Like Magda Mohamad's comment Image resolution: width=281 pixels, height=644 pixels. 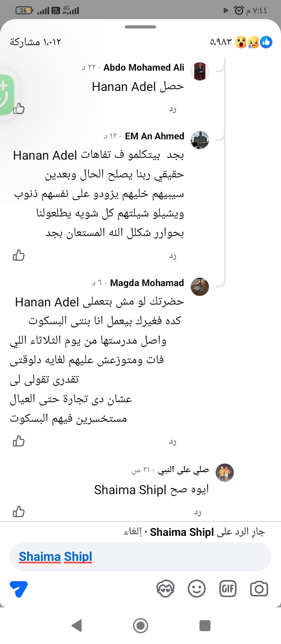tap(19, 441)
